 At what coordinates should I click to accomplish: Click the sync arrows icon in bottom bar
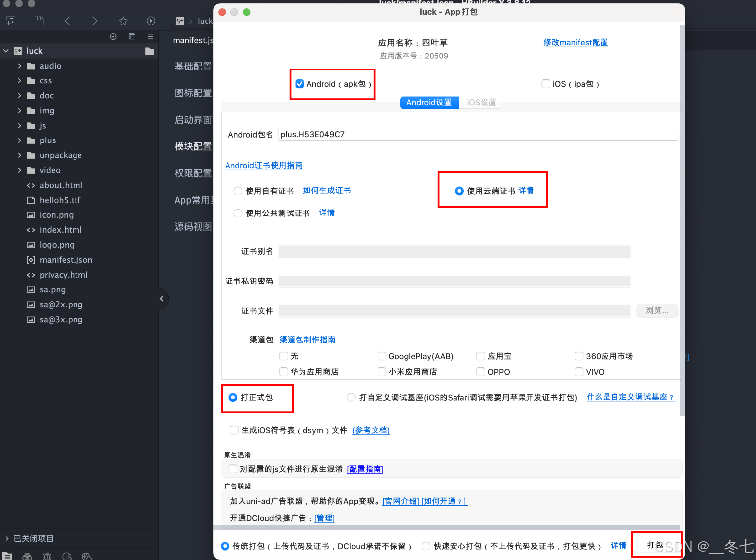click(67, 556)
